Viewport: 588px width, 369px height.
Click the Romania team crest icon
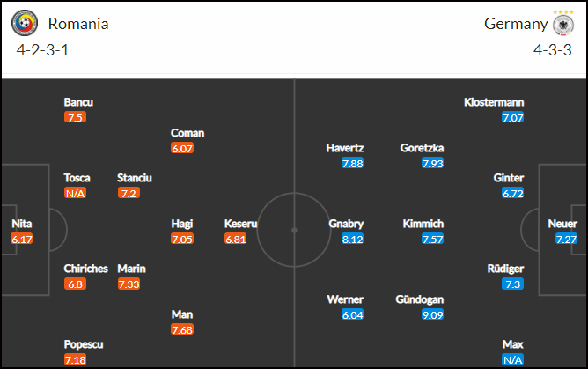pyautogui.click(x=25, y=23)
